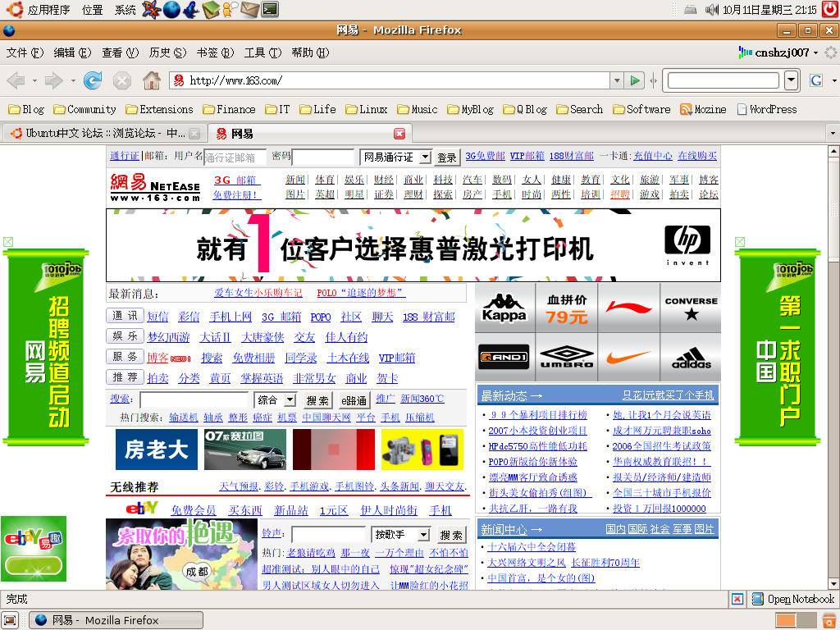Close the 网易 tab with its red X

[x=399, y=134]
